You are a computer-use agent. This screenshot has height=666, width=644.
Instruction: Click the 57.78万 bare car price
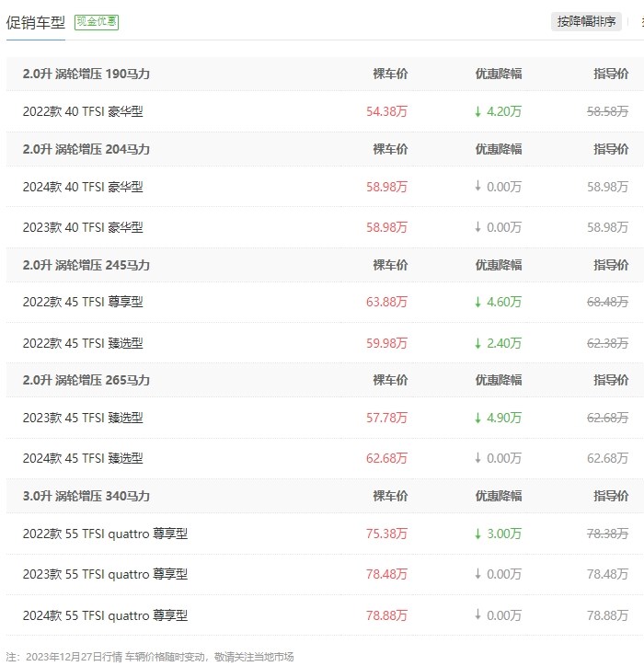coord(386,418)
